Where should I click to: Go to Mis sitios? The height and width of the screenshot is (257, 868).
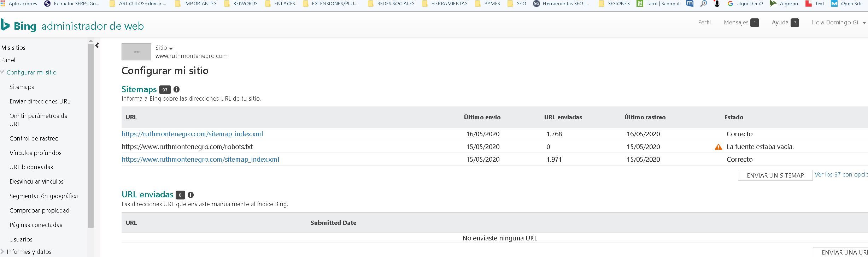click(x=13, y=48)
